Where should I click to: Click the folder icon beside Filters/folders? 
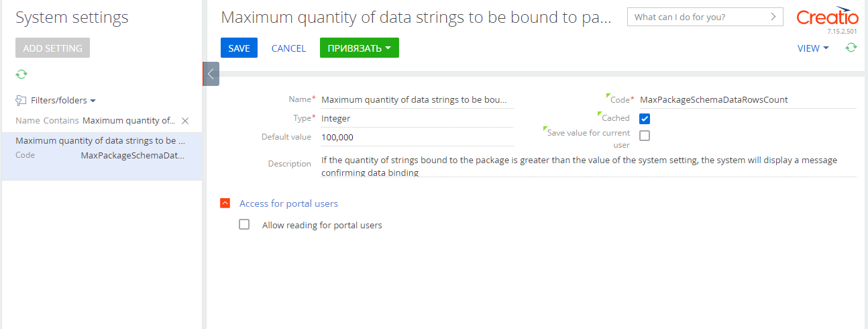[21, 100]
